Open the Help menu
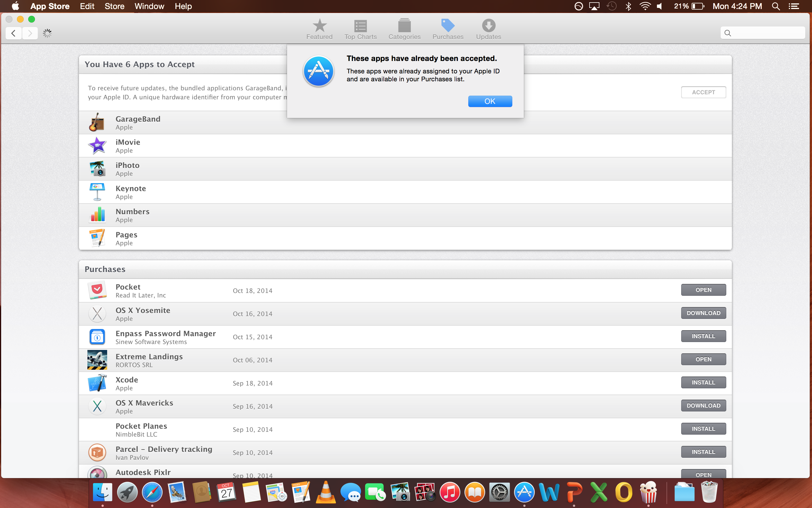 coord(183,6)
